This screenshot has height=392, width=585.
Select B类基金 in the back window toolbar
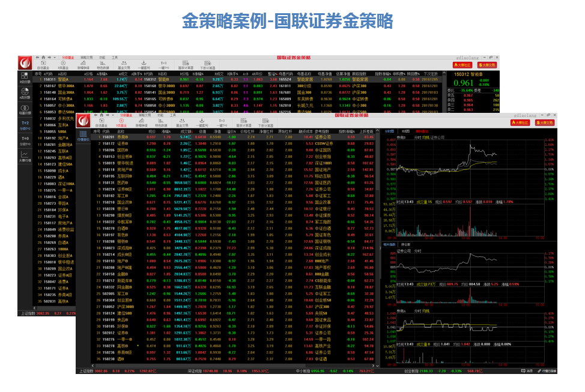click(x=63, y=65)
